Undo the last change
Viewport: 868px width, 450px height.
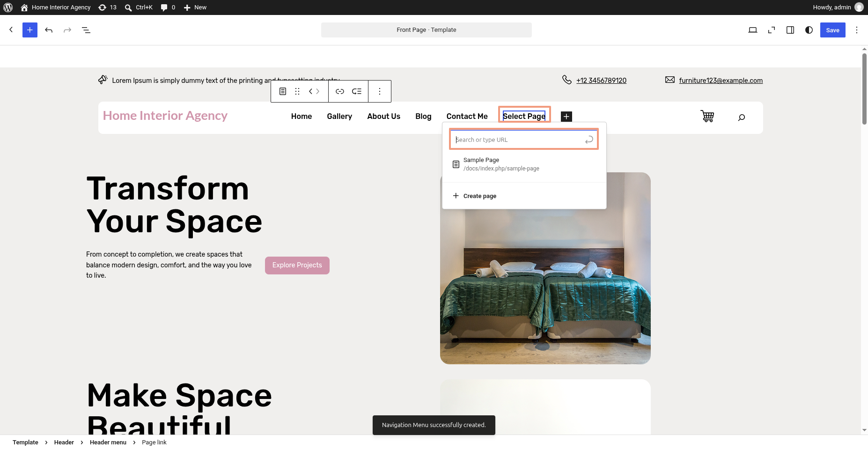pos(49,30)
